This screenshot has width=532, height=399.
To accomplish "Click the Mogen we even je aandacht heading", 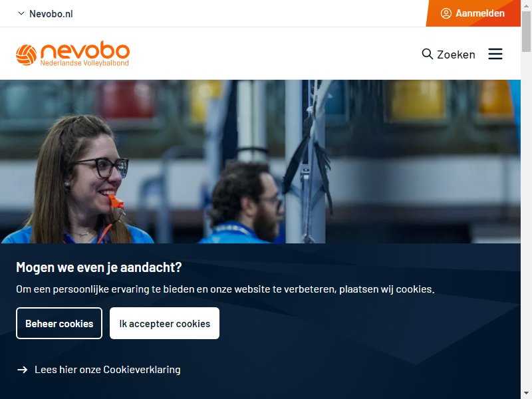I will point(98,267).
